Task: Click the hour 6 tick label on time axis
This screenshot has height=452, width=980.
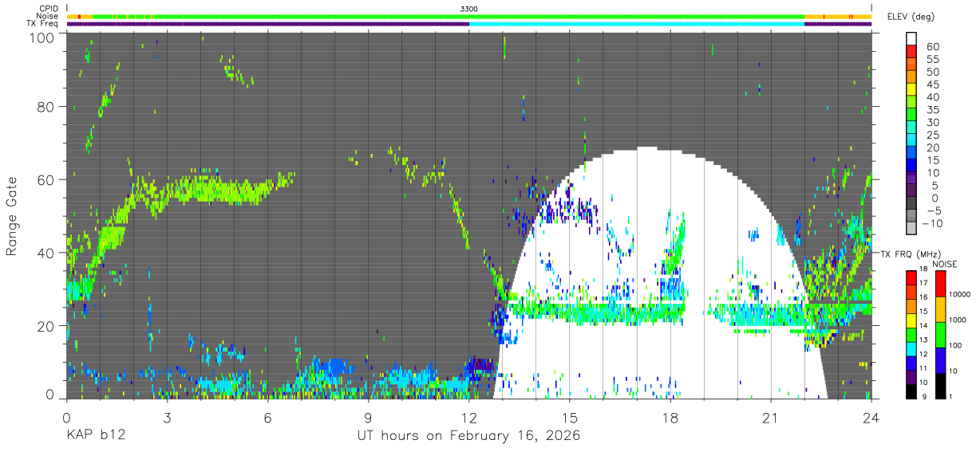Action: (268, 418)
